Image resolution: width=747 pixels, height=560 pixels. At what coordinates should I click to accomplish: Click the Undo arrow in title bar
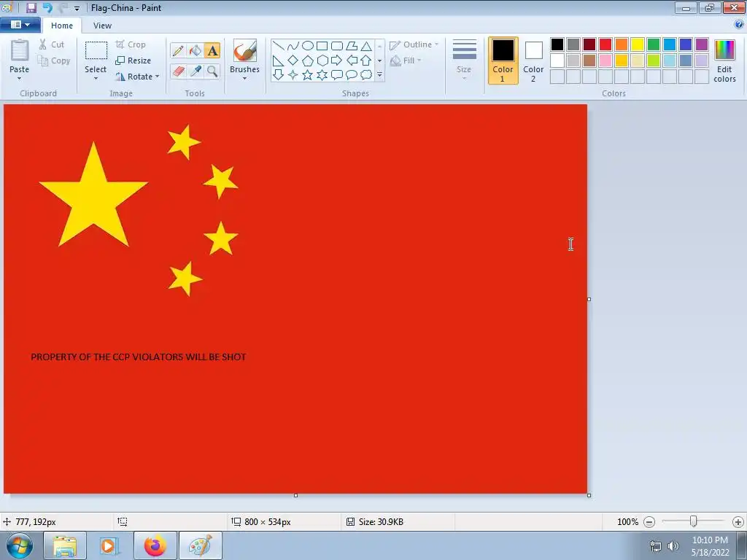point(47,7)
